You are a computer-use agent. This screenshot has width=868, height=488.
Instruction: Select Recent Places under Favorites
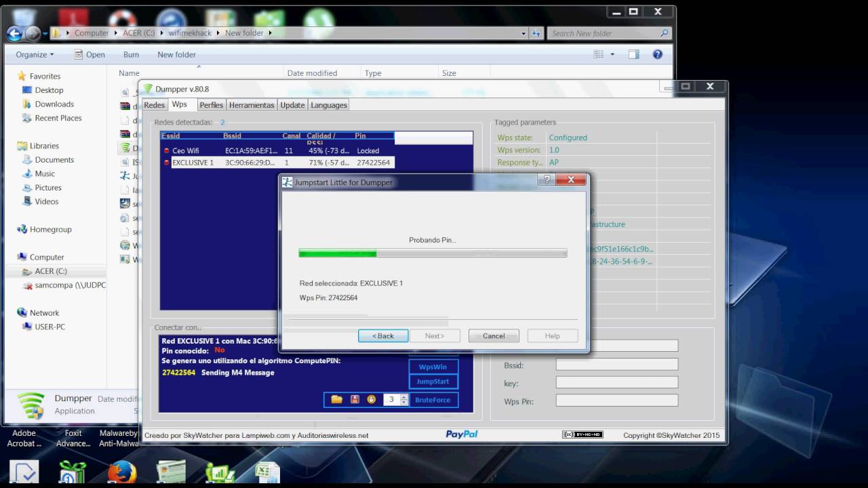tap(58, 118)
